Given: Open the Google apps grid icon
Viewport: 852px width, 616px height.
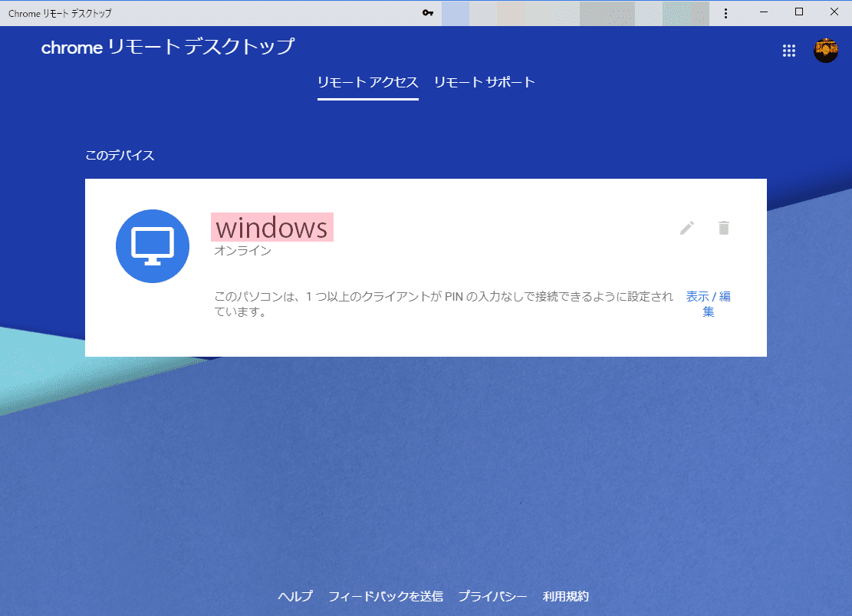Looking at the screenshot, I should click(788, 51).
